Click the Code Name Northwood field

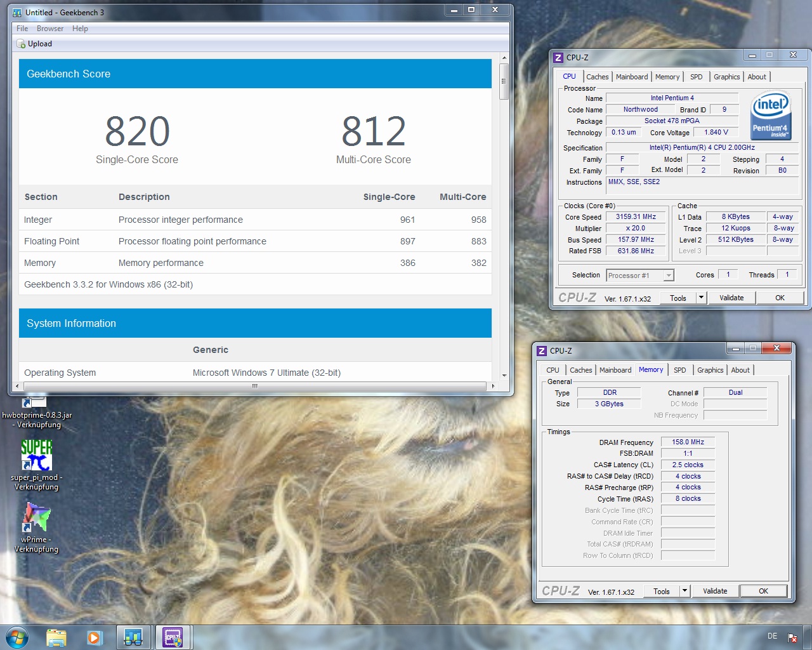click(640, 109)
